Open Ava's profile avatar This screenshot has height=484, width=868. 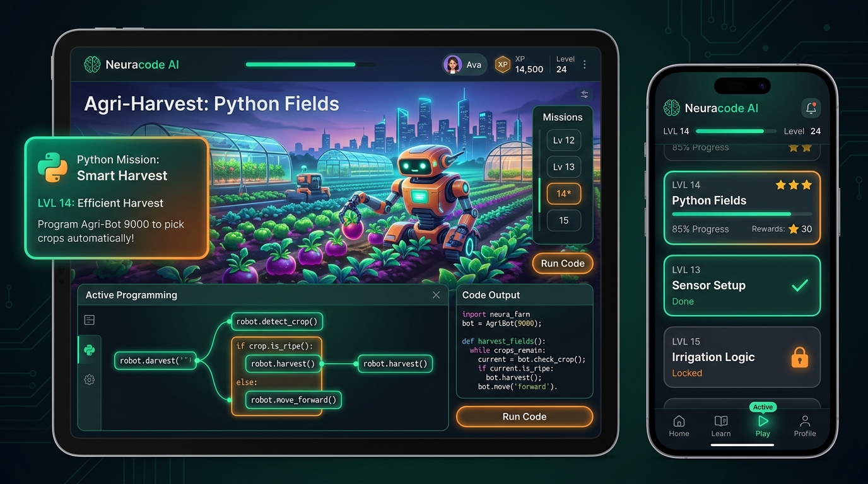coord(453,64)
